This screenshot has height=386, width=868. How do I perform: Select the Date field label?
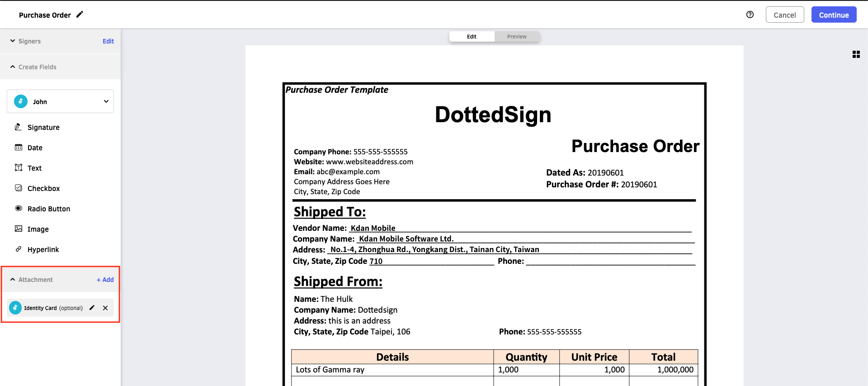coord(35,148)
